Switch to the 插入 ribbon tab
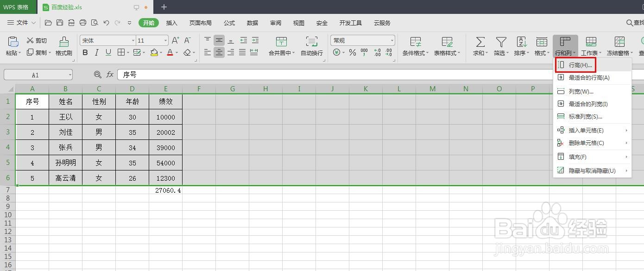 (x=171, y=23)
